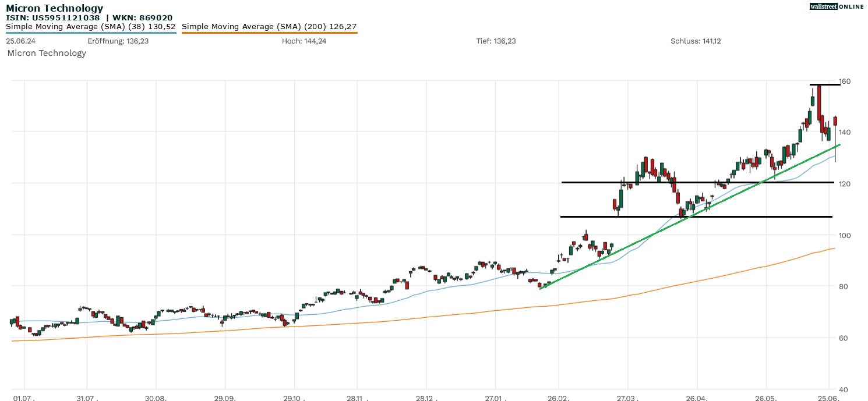Click the 120 price axis label

click(844, 183)
